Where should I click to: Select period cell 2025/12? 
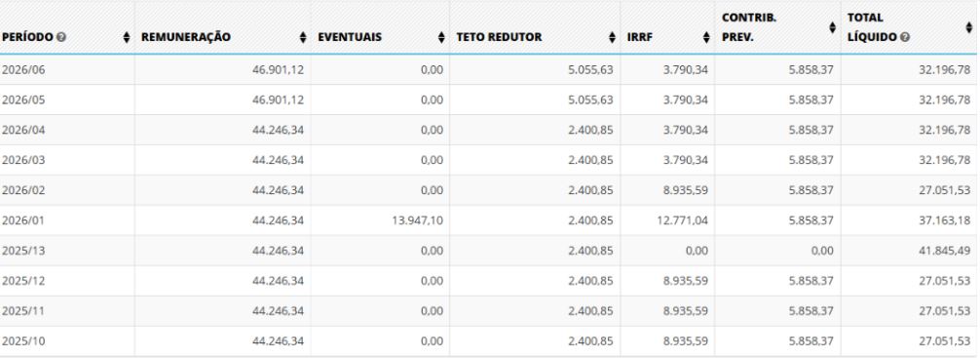[x=23, y=281]
